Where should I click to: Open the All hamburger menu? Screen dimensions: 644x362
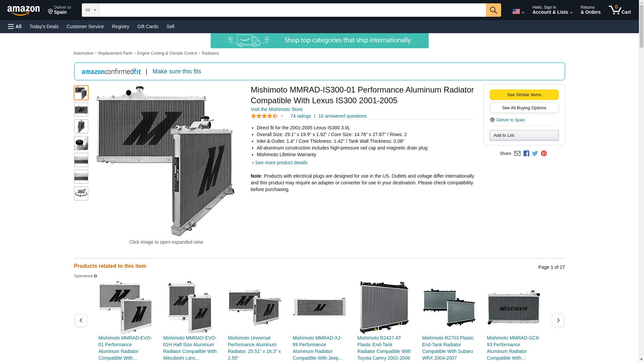tap(15, 26)
